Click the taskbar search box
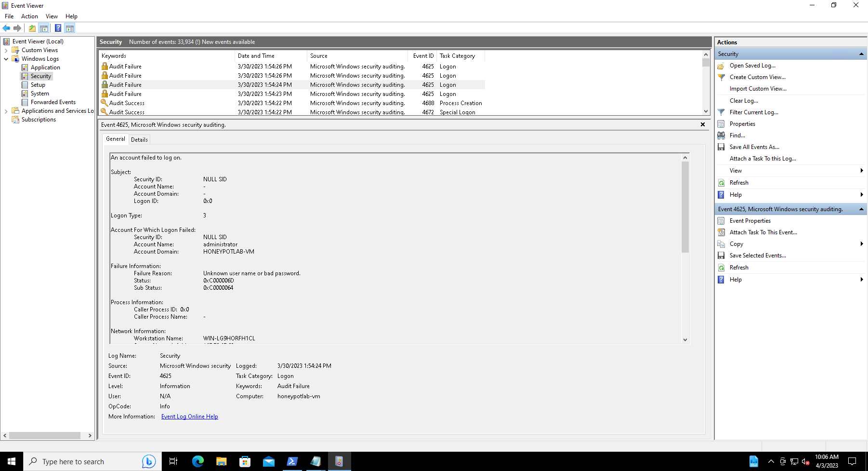The height and width of the screenshot is (471, 868). pos(92,461)
